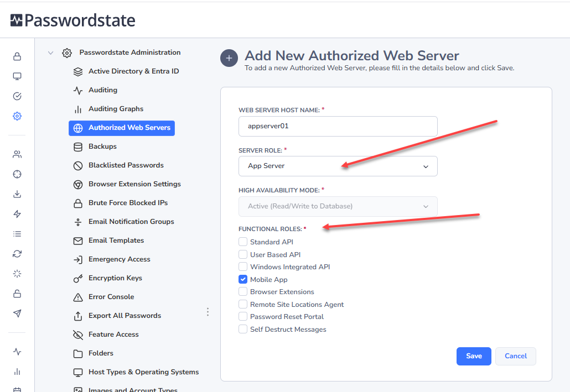This screenshot has height=392, width=570.
Task: Check Windows Integrated API role
Action: 243,266
